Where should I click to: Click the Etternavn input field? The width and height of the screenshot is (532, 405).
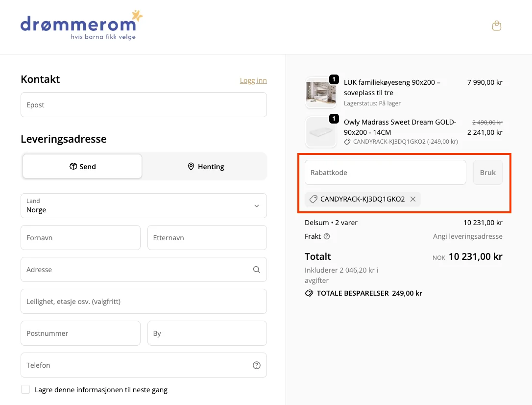(x=207, y=238)
